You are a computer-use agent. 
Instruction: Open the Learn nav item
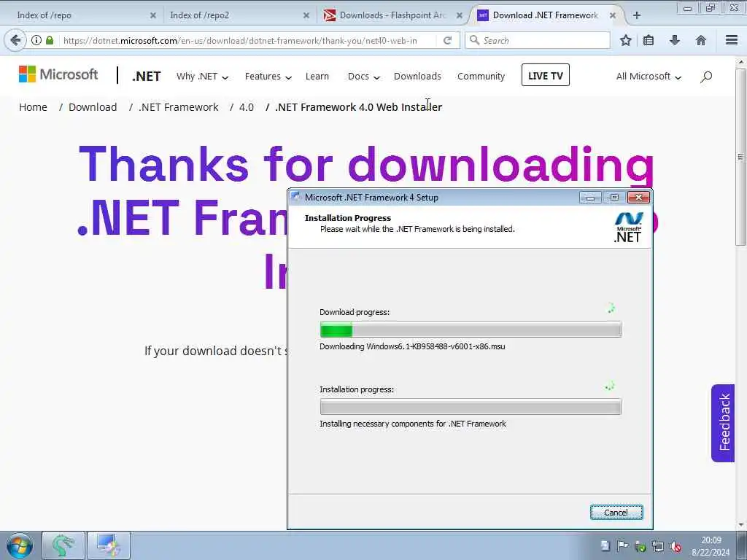(x=317, y=76)
